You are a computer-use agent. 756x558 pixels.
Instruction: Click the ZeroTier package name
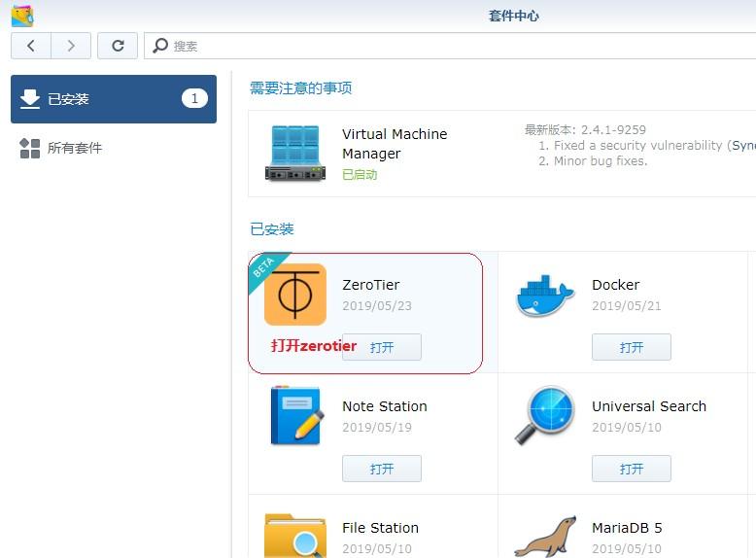pyautogui.click(x=371, y=285)
